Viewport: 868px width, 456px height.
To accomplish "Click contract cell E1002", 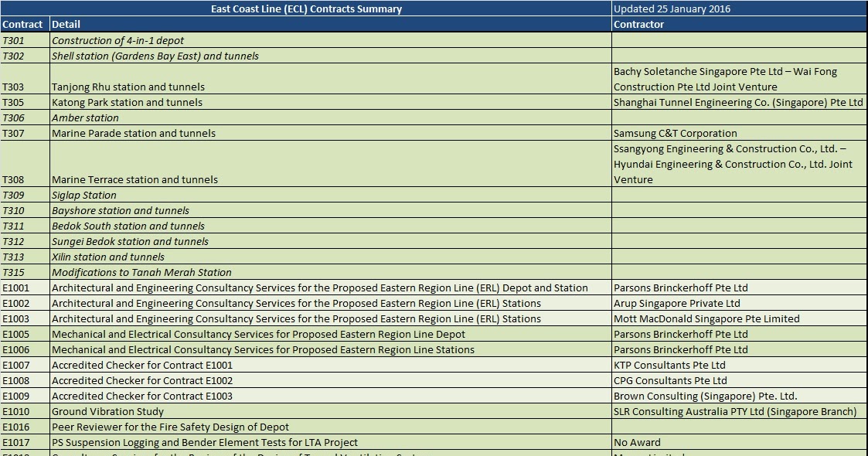I will pyautogui.click(x=25, y=303).
